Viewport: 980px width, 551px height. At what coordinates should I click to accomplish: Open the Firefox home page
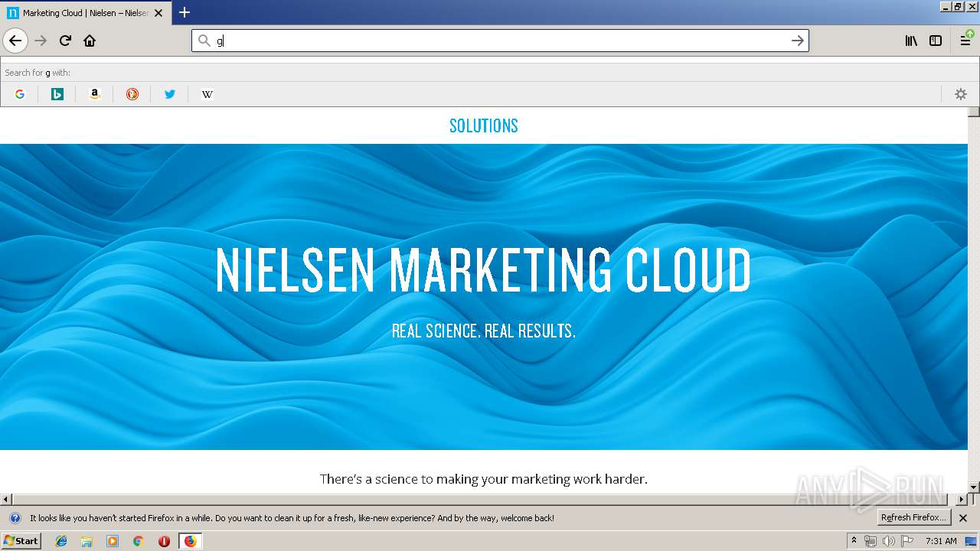(90, 41)
